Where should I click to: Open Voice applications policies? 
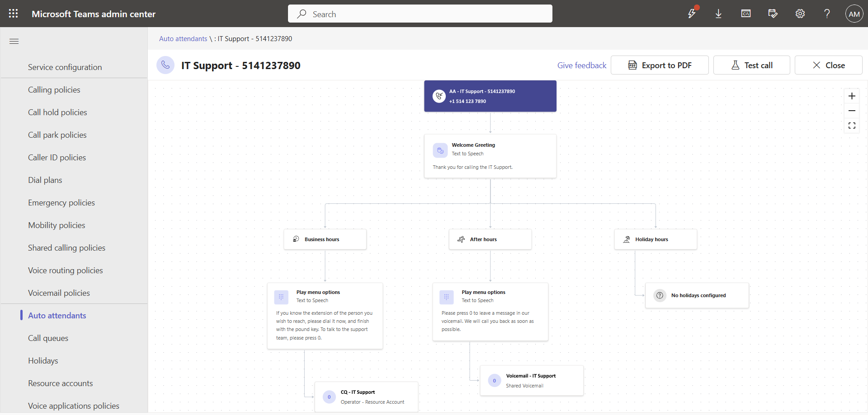pyautogui.click(x=74, y=406)
